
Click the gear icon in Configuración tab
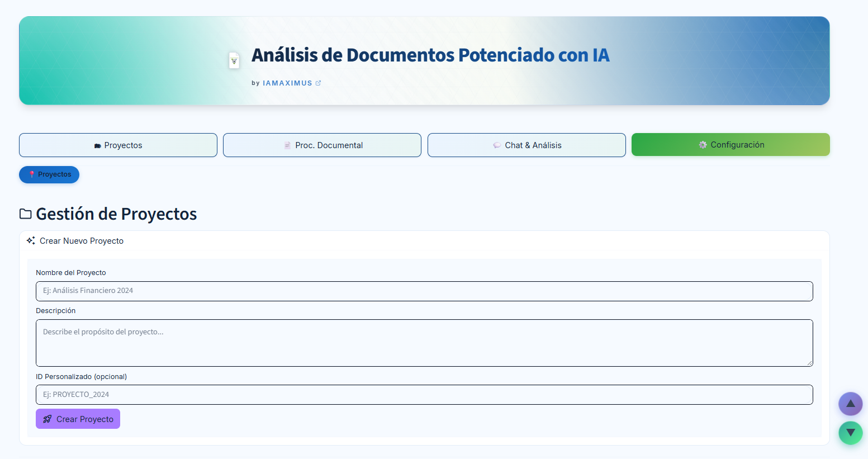pos(703,145)
